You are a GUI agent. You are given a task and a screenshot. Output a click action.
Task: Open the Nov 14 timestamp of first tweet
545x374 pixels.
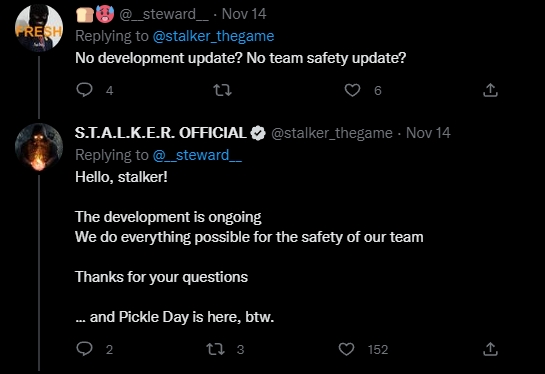point(244,14)
